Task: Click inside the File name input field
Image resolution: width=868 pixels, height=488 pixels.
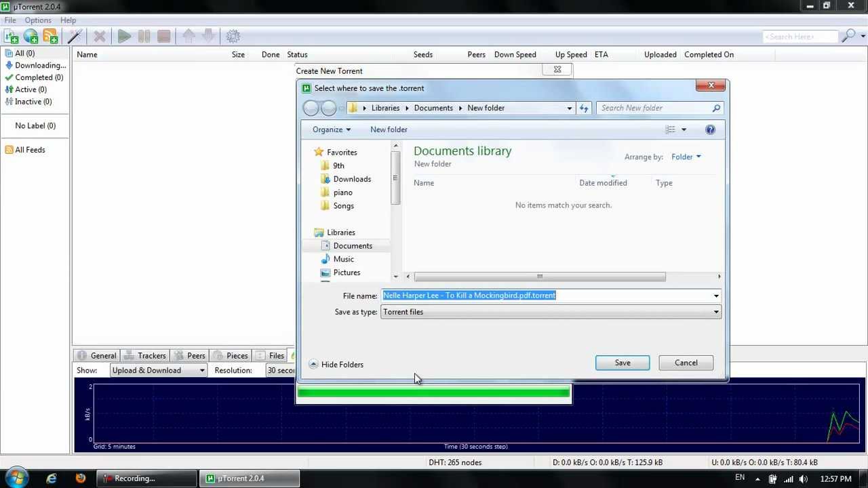Action: tap(547, 296)
